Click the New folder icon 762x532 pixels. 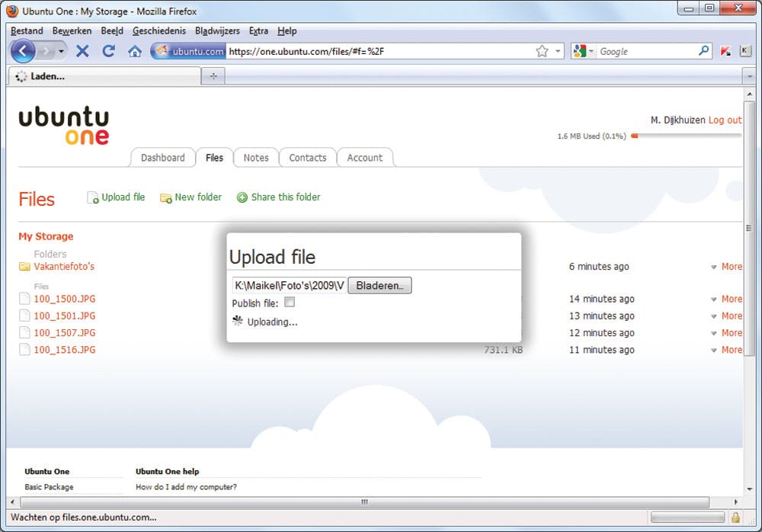tap(165, 198)
